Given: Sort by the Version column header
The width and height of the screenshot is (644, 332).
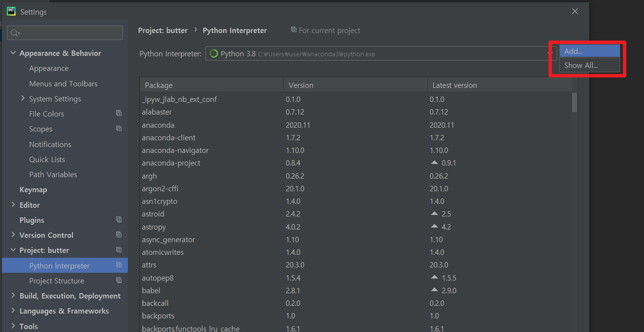Looking at the screenshot, I should [x=355, y=85].
